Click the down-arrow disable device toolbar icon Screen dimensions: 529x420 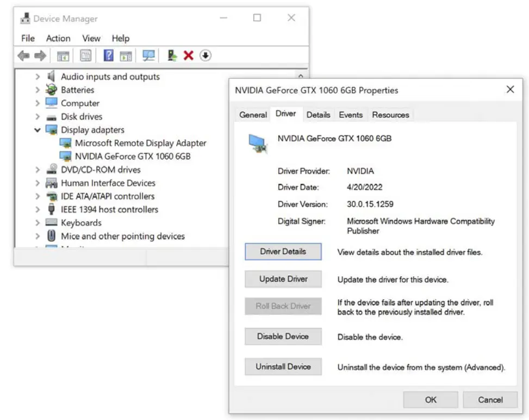(205, 55)
